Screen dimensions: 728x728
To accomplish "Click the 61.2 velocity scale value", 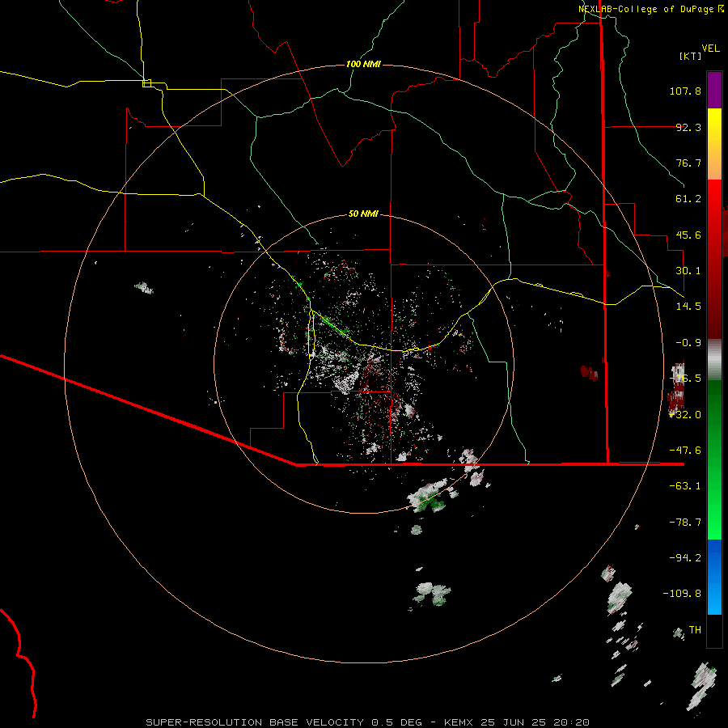I will (x=688, y=199).
